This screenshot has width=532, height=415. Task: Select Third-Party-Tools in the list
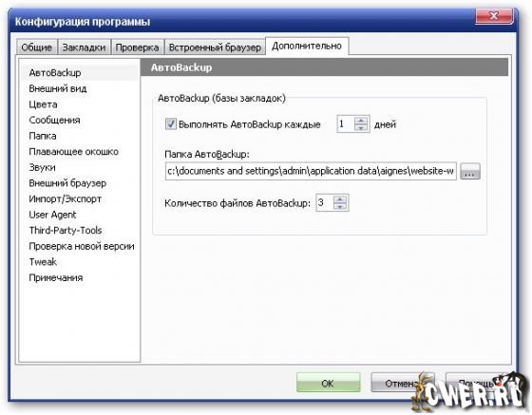pyautogui.click(x=66, y=230)
